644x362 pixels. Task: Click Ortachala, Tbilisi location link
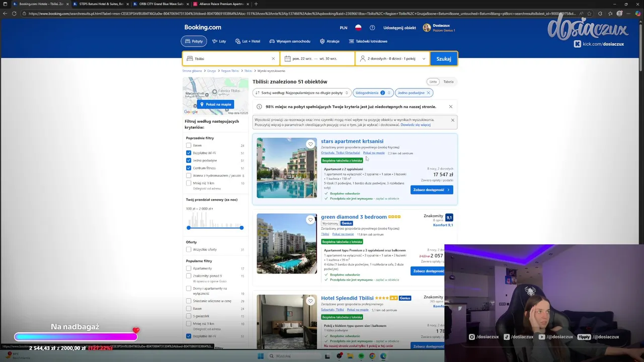tap(341, 153)
